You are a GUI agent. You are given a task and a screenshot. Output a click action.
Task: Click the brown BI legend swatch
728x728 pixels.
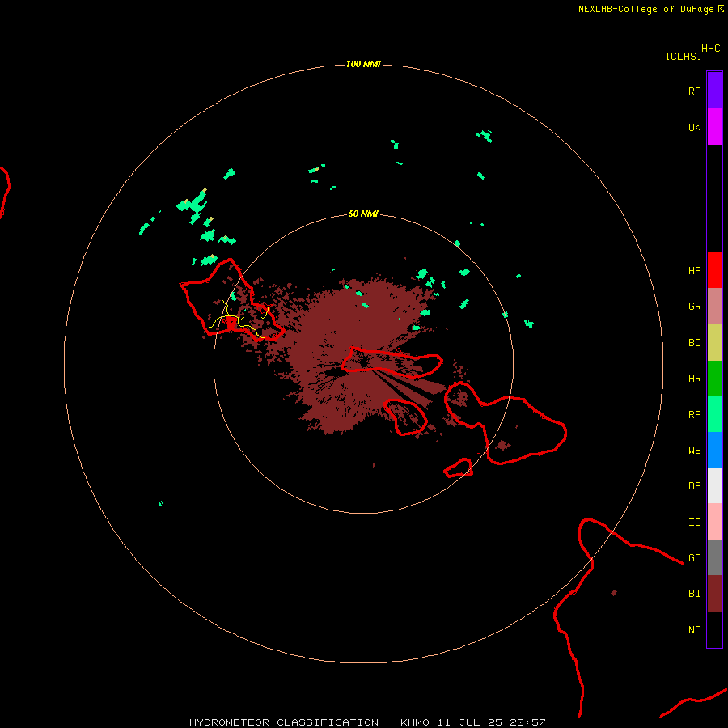(x=714, y=594)
